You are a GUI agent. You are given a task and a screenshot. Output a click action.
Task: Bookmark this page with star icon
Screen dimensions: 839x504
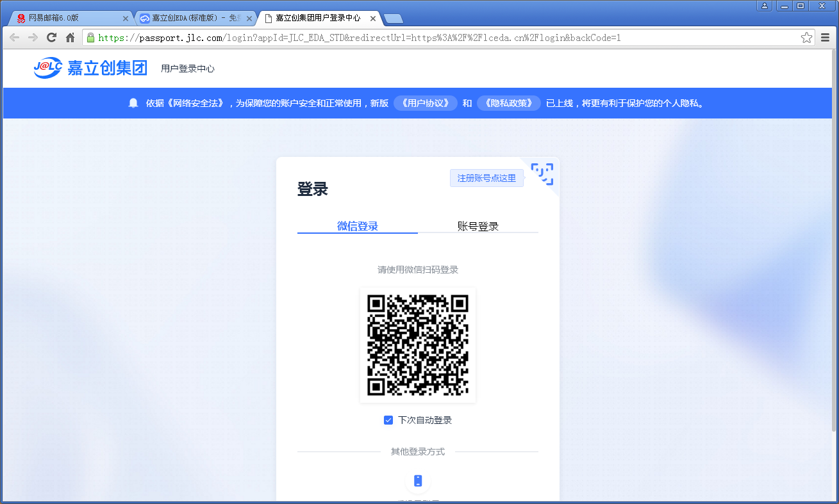(x=807, y=38)
